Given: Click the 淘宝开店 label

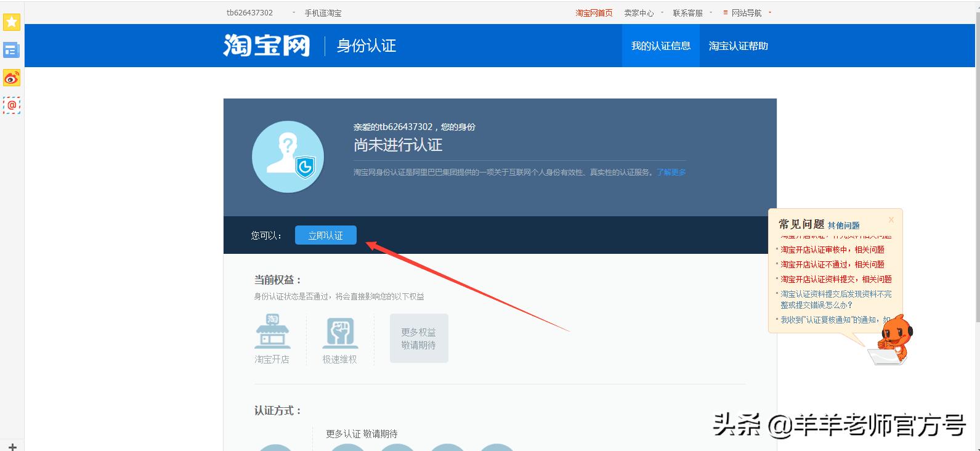Looking at the screenshot, I should click(272, 359).
